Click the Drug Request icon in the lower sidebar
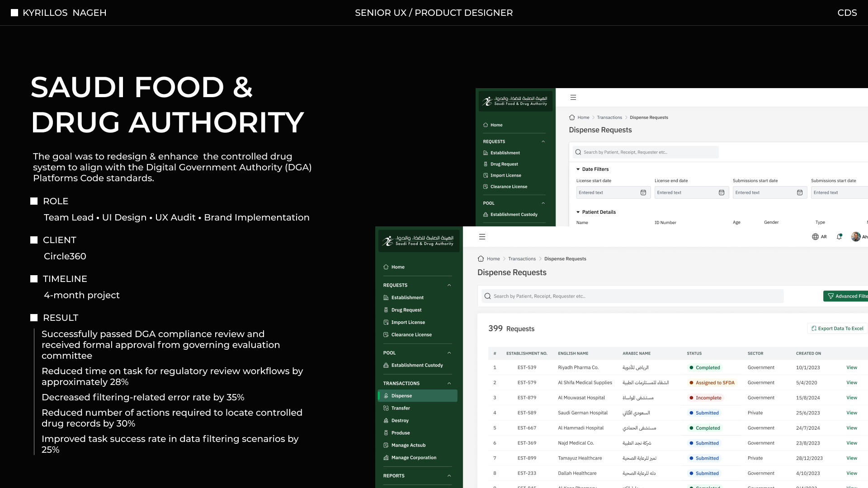The height and width of the screenshot is (488, 868). 386,310
